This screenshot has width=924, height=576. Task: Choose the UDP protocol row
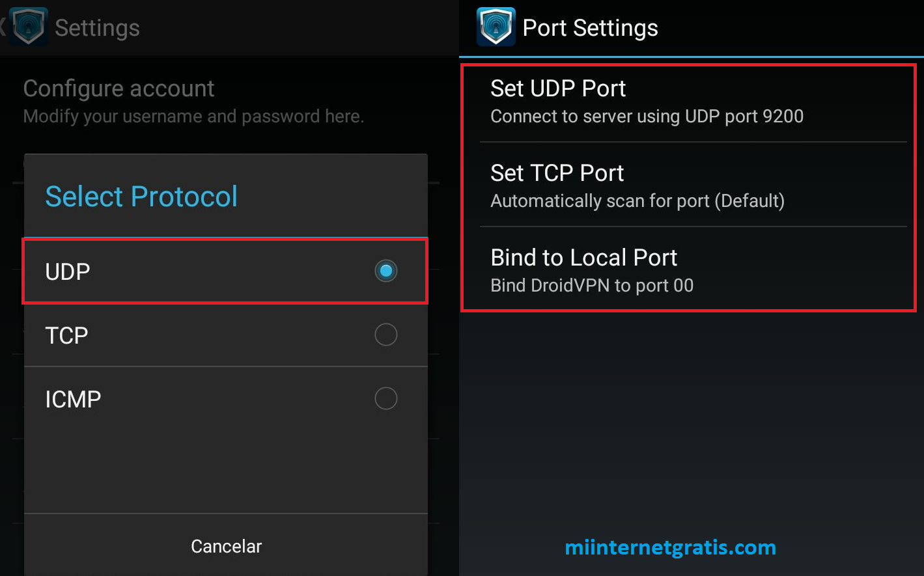coord(225,271)
